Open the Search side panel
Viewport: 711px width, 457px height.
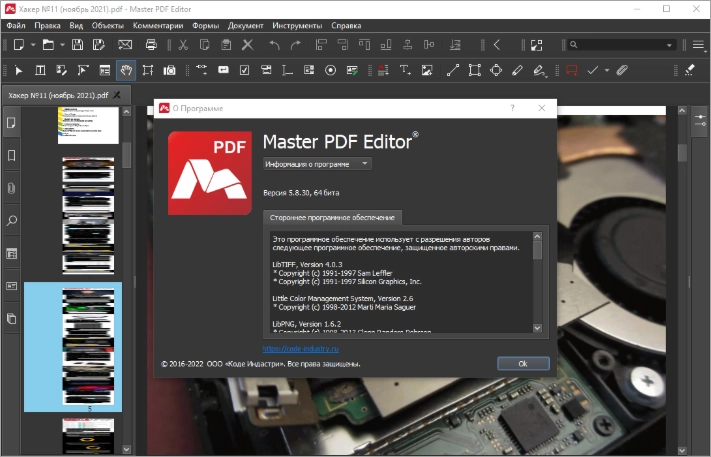pos(11,221)
